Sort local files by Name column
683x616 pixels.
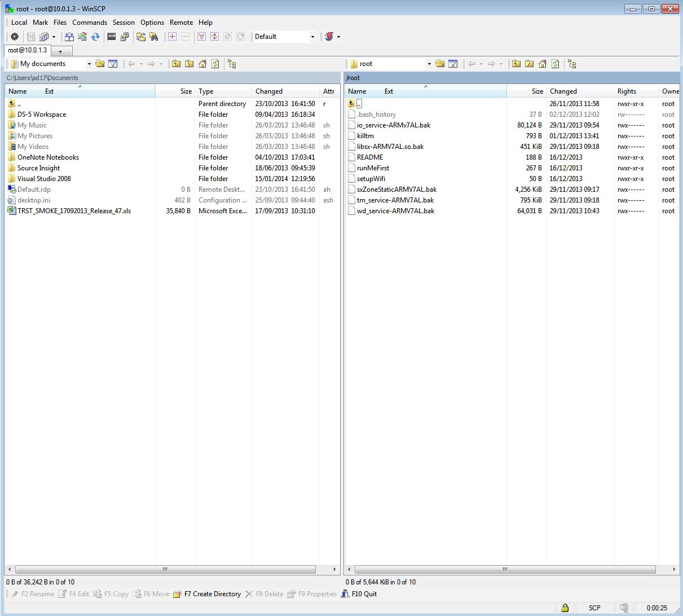click(17, 91)
